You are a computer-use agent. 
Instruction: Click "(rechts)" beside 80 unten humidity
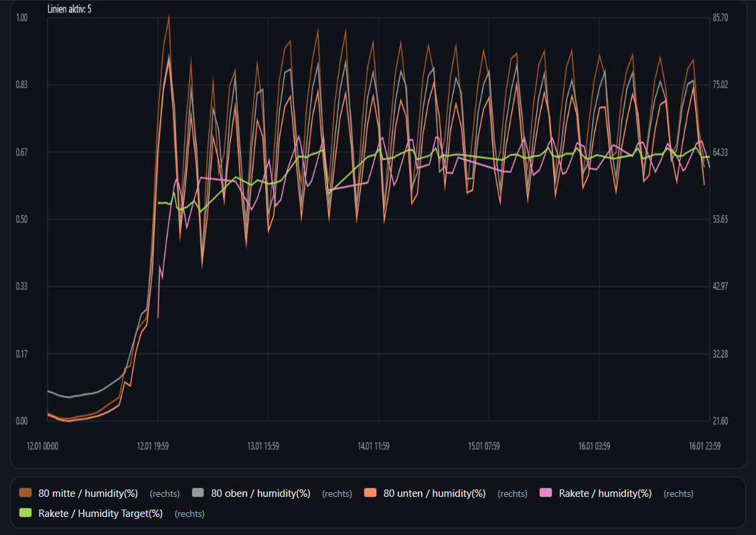(512, 494)
